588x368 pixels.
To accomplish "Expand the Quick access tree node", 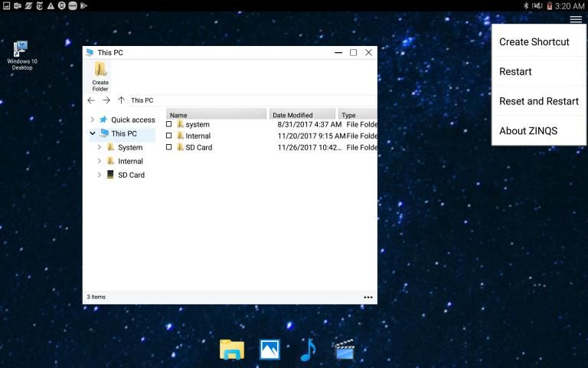I will point(93,120).
